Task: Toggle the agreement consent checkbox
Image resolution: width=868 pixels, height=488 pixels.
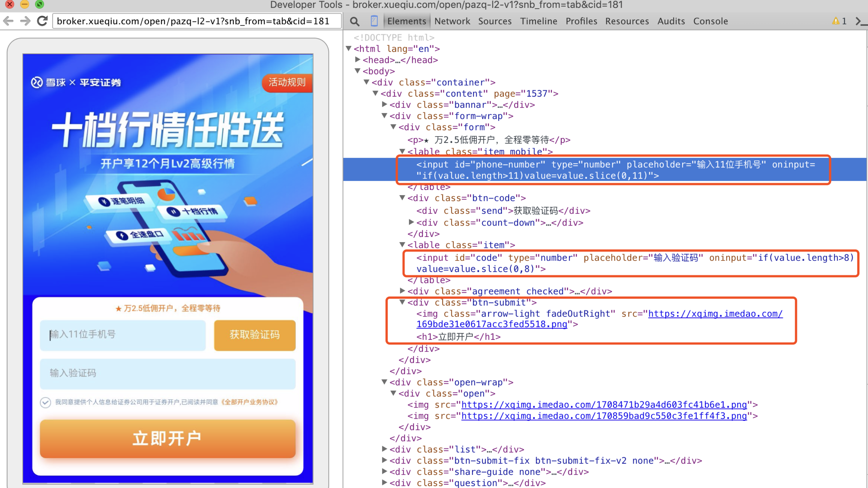Action: coord(45,402)
